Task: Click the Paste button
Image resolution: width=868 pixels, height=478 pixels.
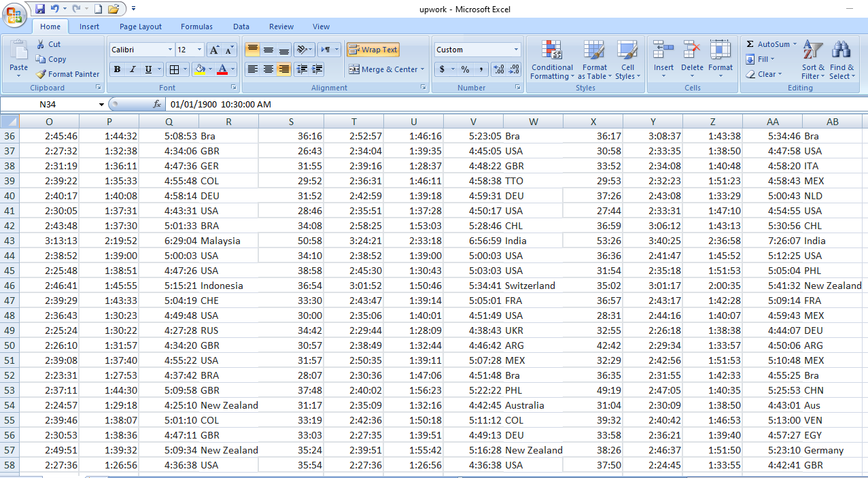Action: click(x=18, y=58)
